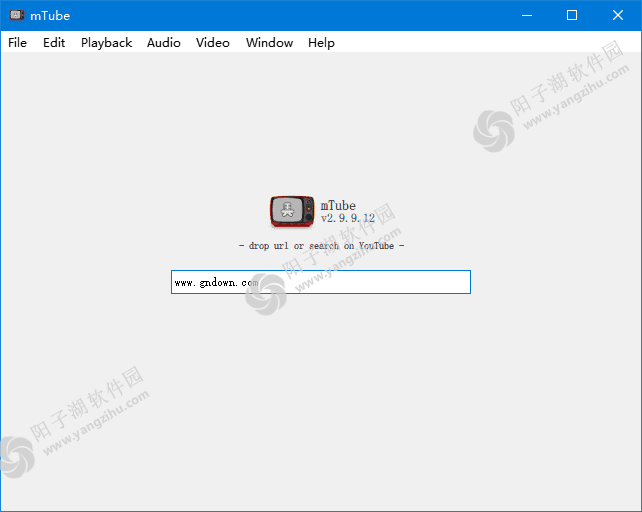Click the mTube title bar app icon
642x512 pixels.
[x=17, y=15]
